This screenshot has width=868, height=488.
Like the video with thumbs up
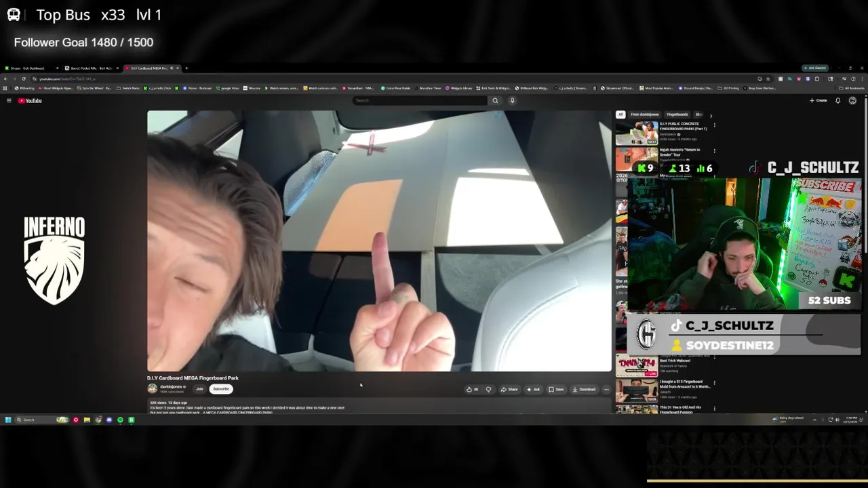tap(473, 389)
